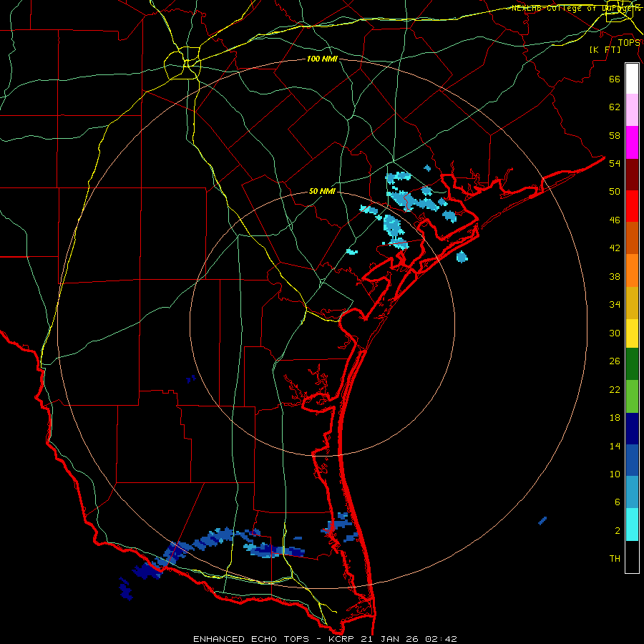Click the small blue echo far offshore southeast
The width and height of the screenshot is (644, 644).
(542, 520)
